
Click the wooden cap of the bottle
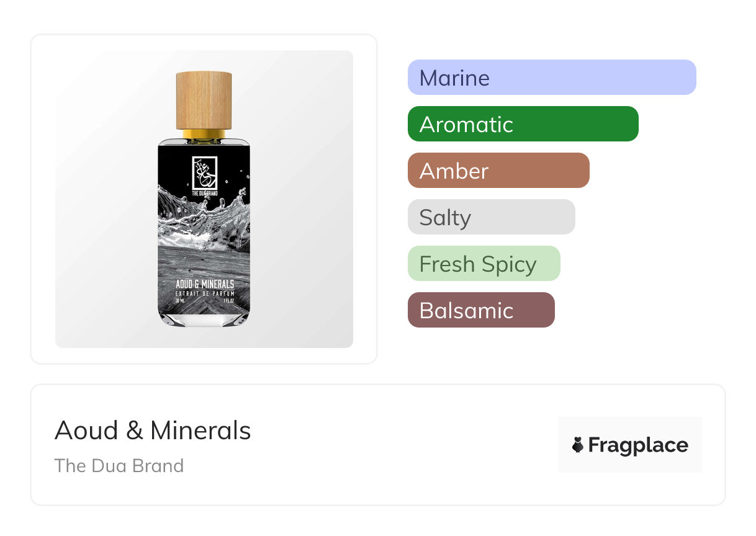204,100
